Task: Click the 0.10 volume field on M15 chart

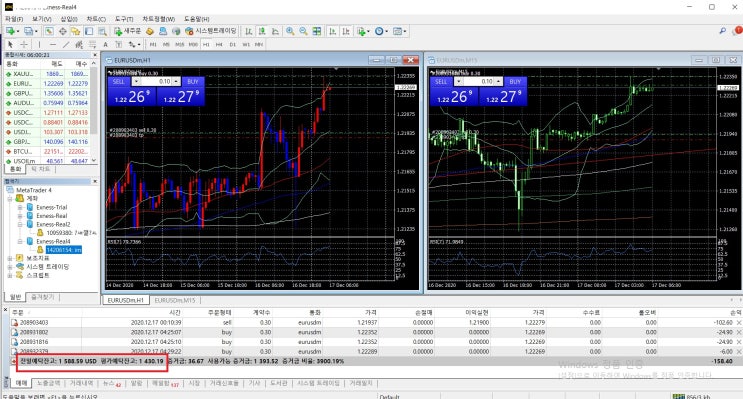Action: [478, 82]
